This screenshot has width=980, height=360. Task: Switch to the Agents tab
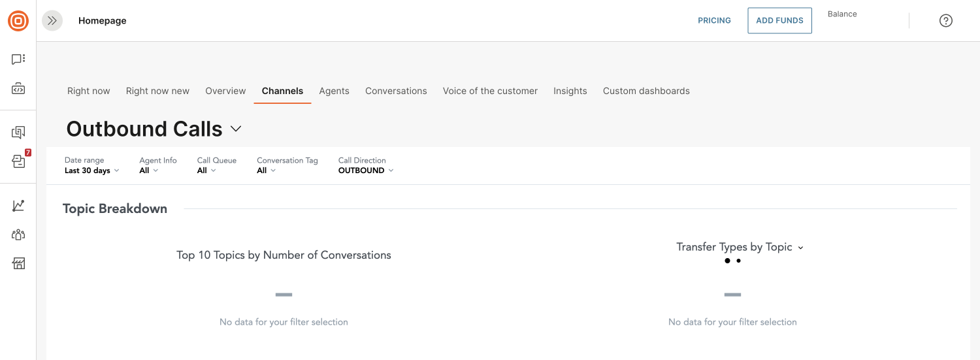335,91
